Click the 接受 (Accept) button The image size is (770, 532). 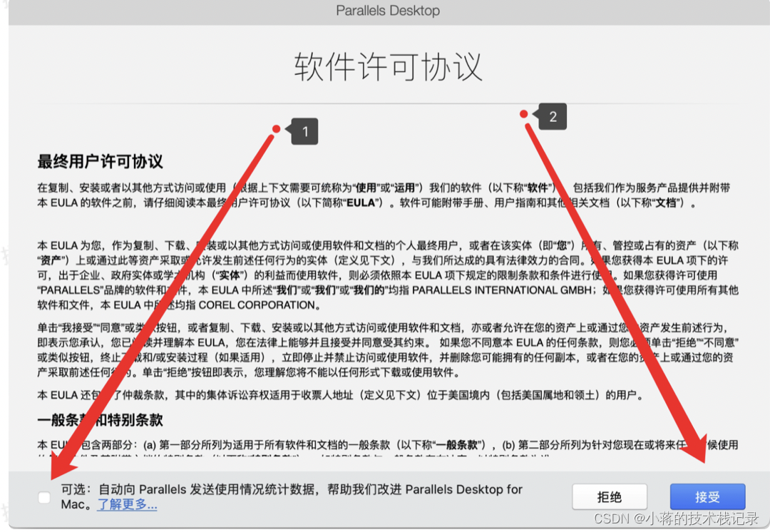(x=707, y=496)
